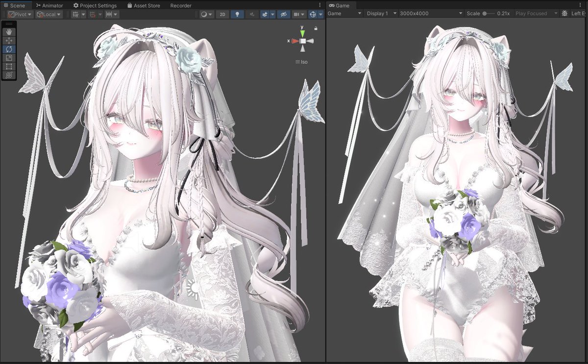Open the Display 1 dropdown

pyautogui.click(x=381, y=13)
